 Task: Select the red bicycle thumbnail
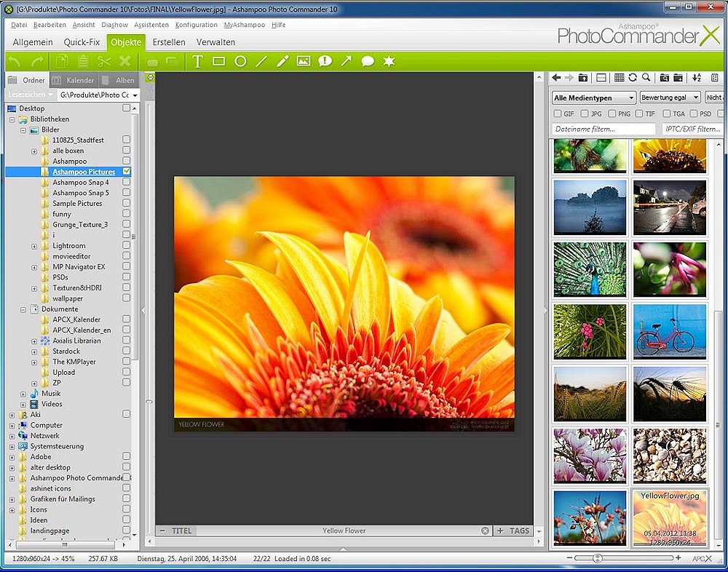pos(669,331)
